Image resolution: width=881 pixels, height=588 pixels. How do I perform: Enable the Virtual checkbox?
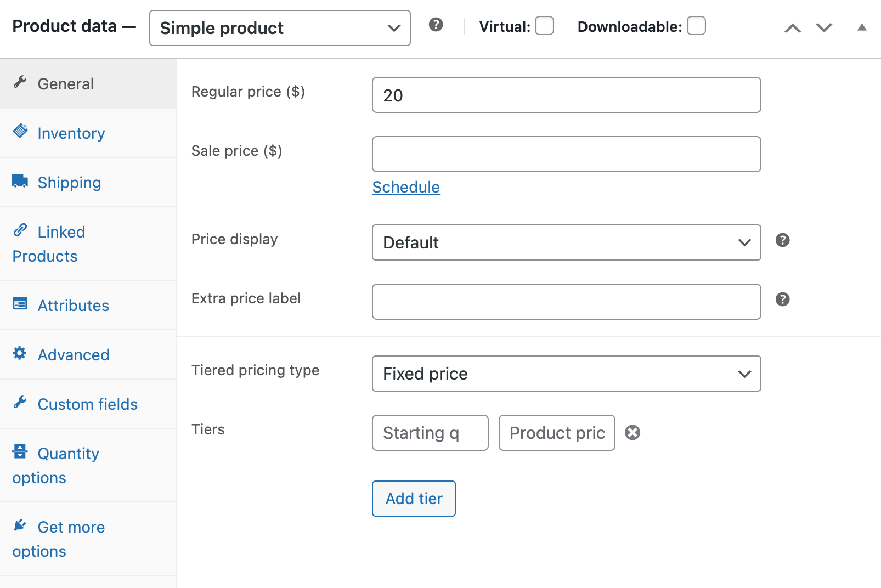(544, 26)
